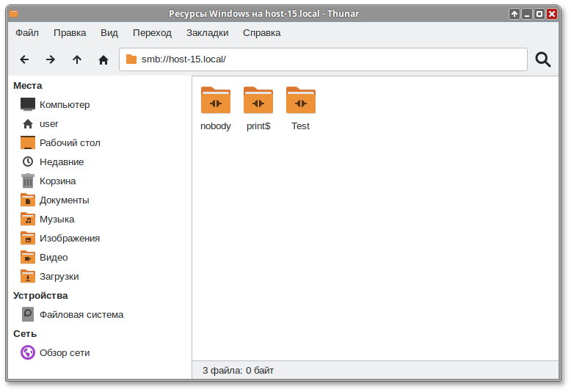
Task: Select Компьютер in the sidebar
Action: point(65,104)
